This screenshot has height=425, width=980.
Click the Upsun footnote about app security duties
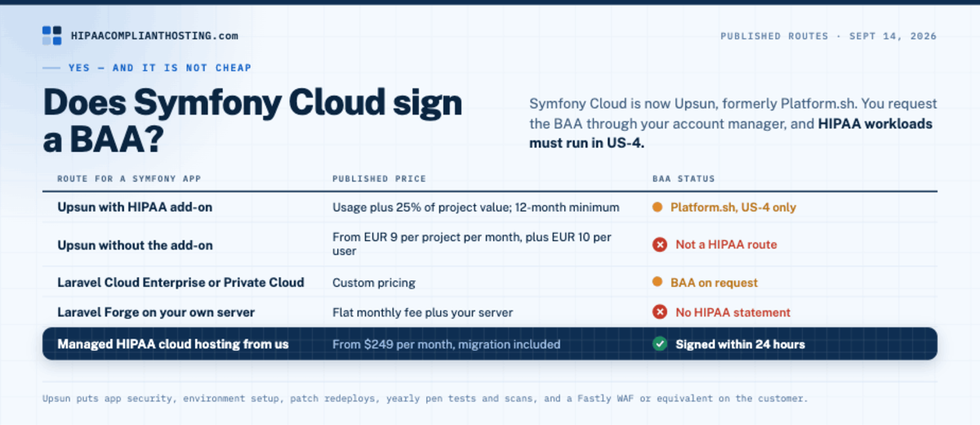click(x=425, y=398)
